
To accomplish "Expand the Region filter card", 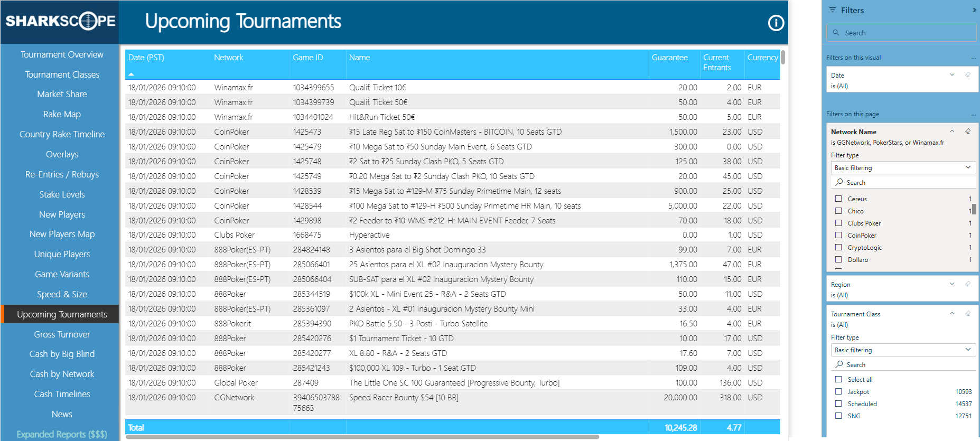I will coord(952,284).
